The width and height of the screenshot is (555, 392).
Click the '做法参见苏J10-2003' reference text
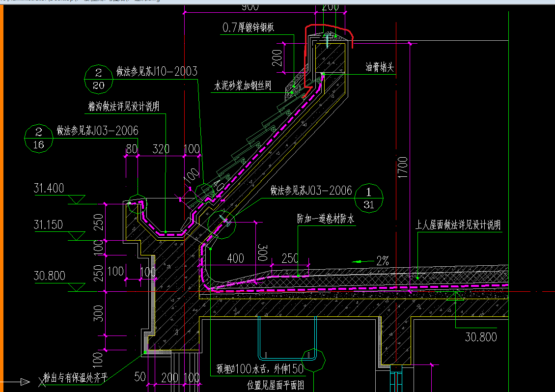point(157,72)
